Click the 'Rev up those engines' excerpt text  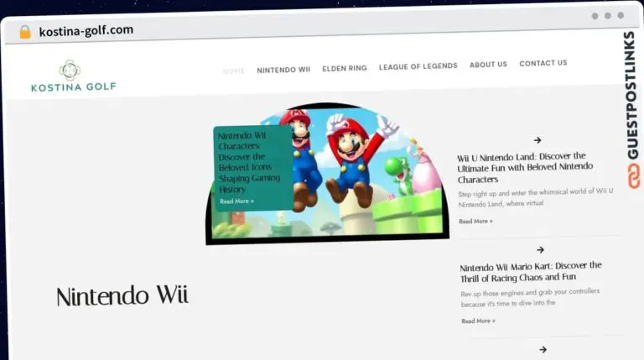click(x=530, y=298)
